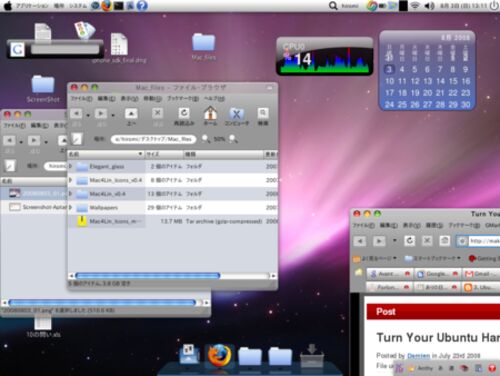Click the horizontal scrollbar in Mac_files browser
Viewport: 500px width, 376px height.
click(x=148, y=276)
